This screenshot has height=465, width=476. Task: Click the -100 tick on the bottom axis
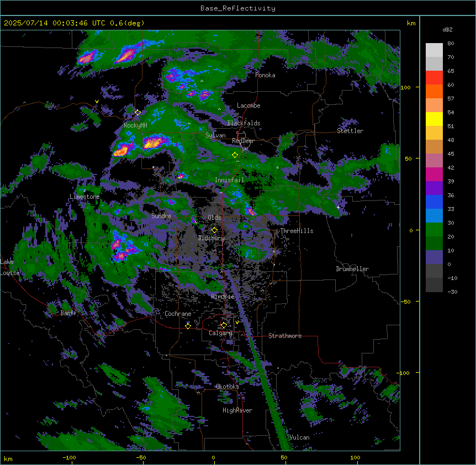tap(69, 457)
